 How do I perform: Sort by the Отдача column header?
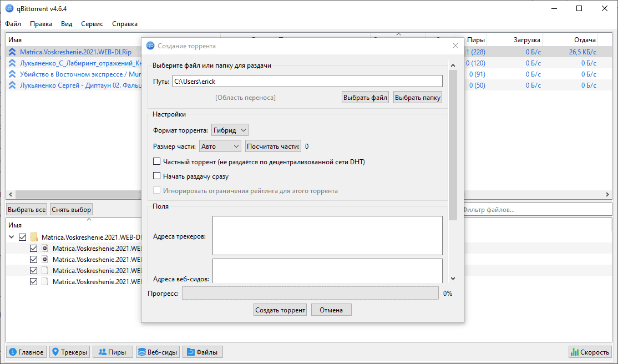coord(570,40)
